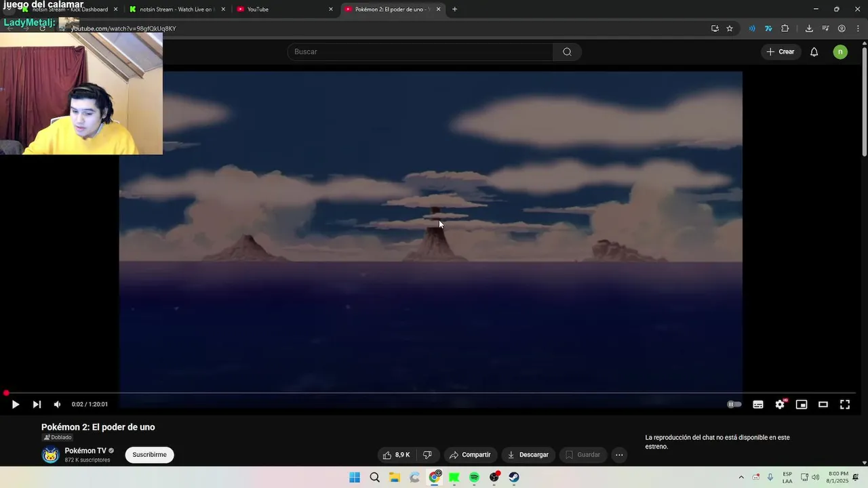Open Spotify from the taskbar

(x=474, y=477)
